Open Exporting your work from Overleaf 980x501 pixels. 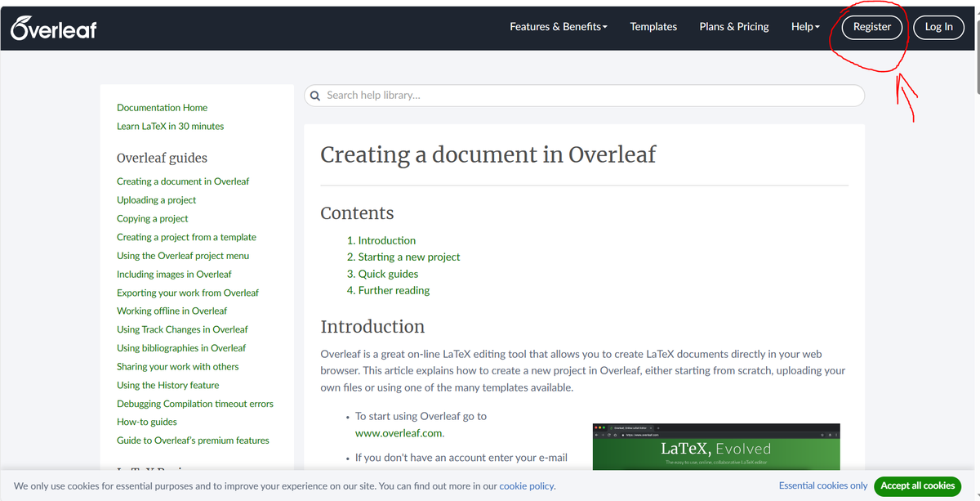pos(188,293)
